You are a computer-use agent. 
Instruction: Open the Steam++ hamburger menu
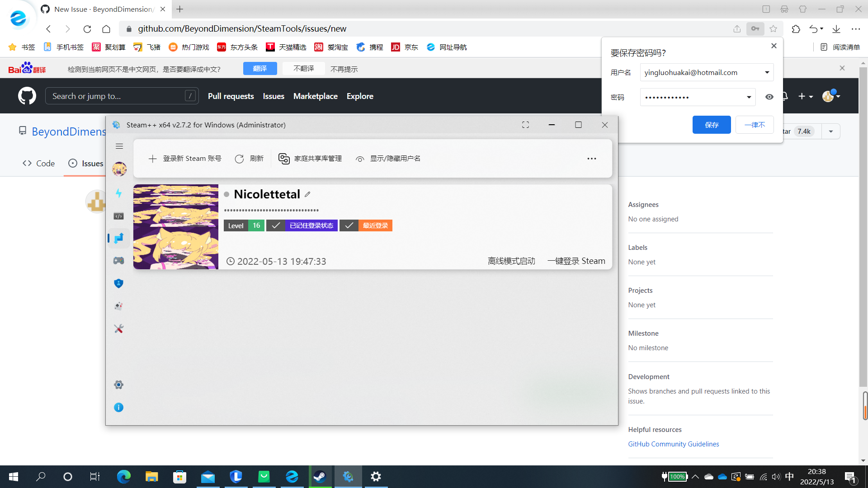coord(119,146)
